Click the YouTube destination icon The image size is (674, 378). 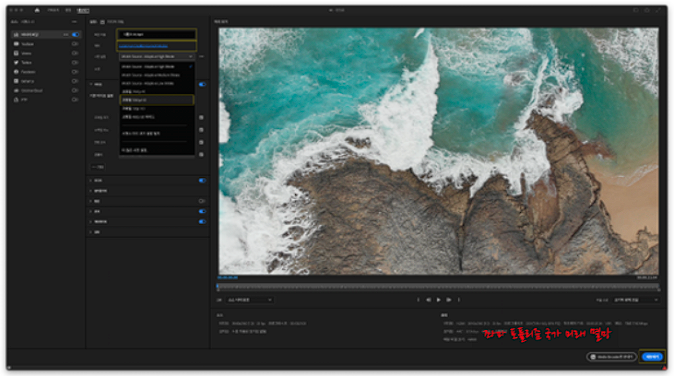[x=16, y=44]
